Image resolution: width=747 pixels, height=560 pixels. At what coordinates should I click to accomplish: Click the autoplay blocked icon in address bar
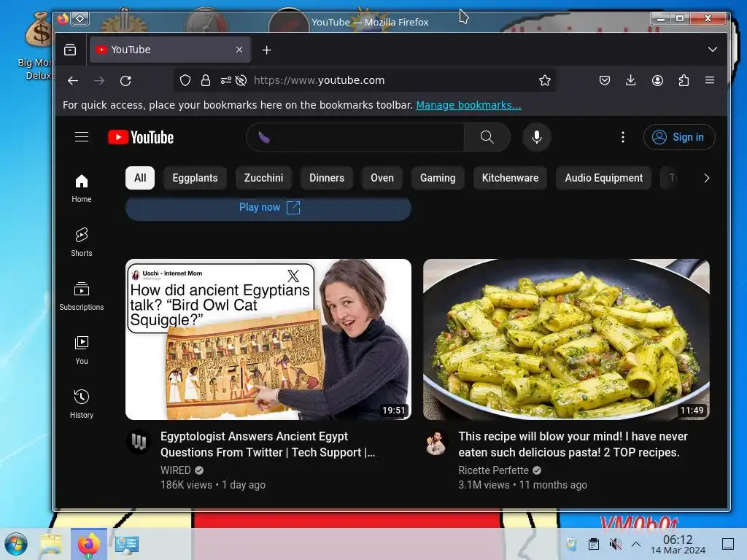pos(241,80)
